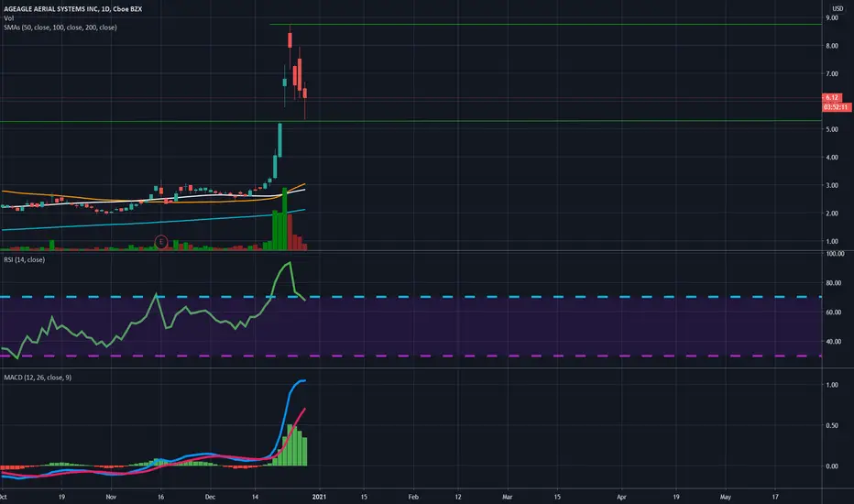Click the cyan dashed RSI overbought line

click(411, 297)
